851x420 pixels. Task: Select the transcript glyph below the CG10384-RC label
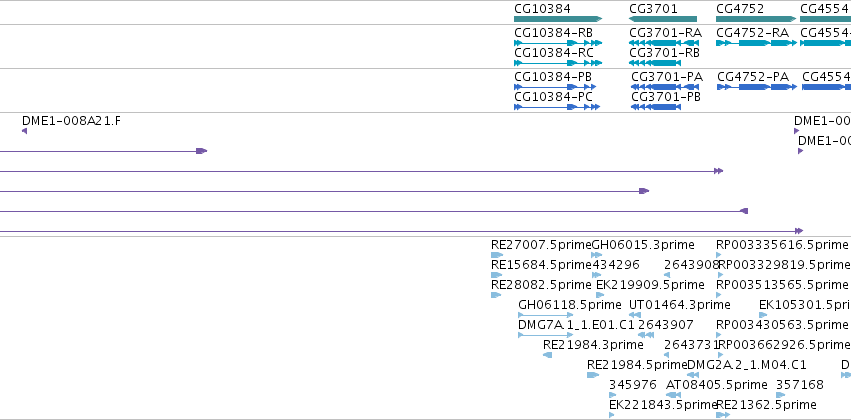click(558, 63)
